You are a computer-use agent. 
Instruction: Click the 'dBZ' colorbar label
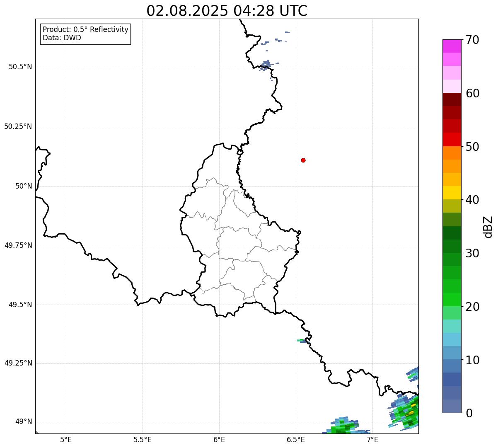pos(488,227)
